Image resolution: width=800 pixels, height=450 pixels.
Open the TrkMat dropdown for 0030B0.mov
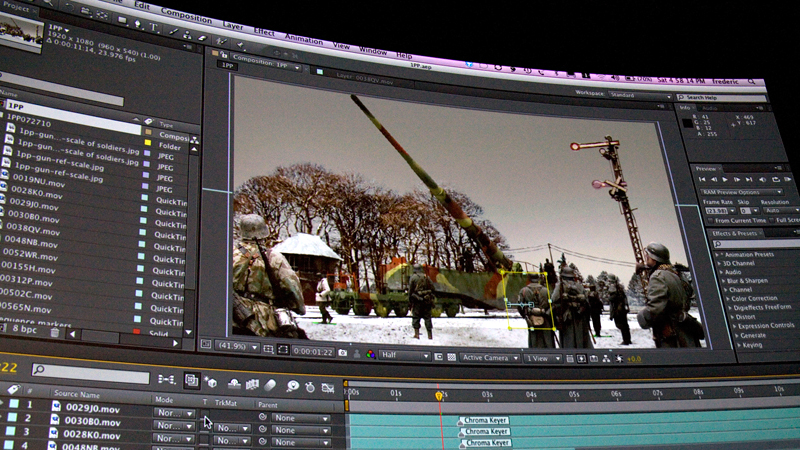click(x=232, y=428)
